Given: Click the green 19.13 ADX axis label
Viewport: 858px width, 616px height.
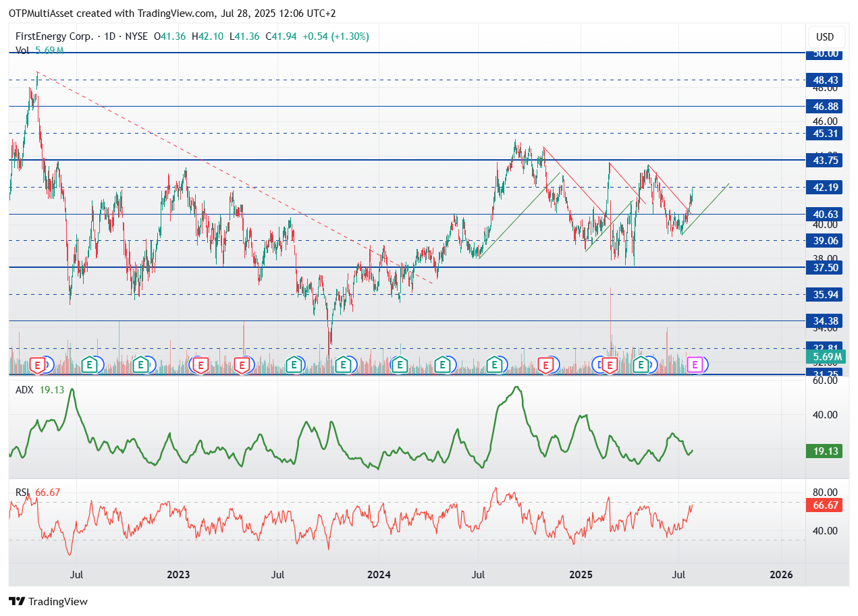Looking at the screenshot, I should tap(824, 451).
